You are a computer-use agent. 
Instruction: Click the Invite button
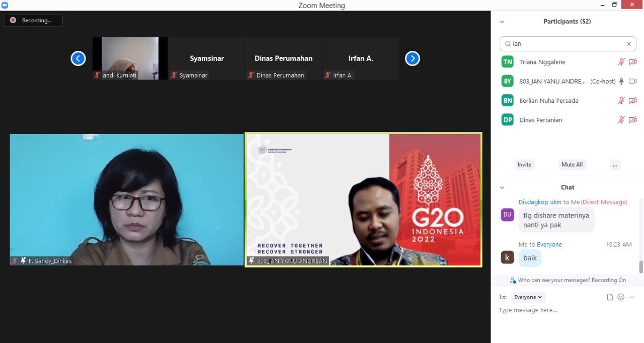pos(524,165)
